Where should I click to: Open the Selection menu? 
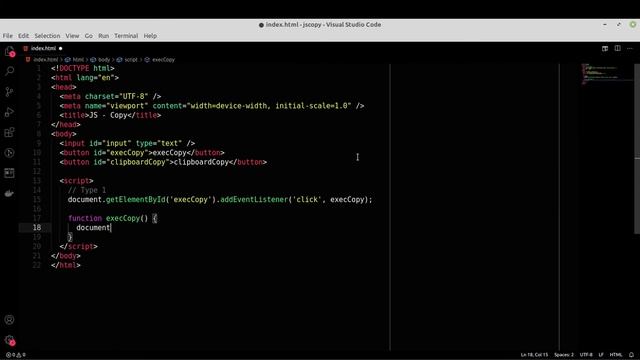click(x=47, y=36)
